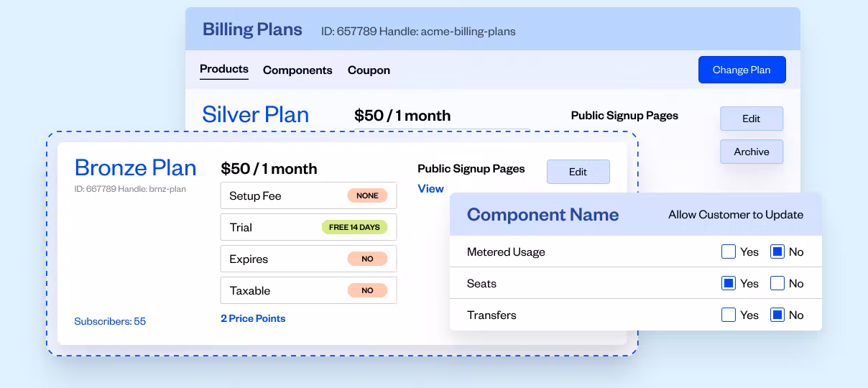This screenshot has height=388, width=868.
Task: Open the Bronze Plan title
Action: coord(136,168)
